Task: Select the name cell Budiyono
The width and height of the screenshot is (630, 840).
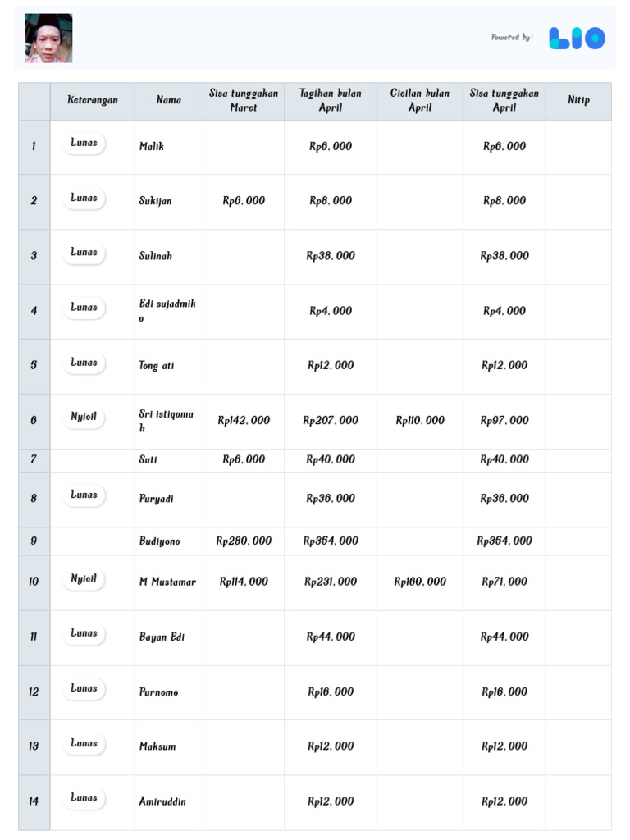Action: (160, 541)
